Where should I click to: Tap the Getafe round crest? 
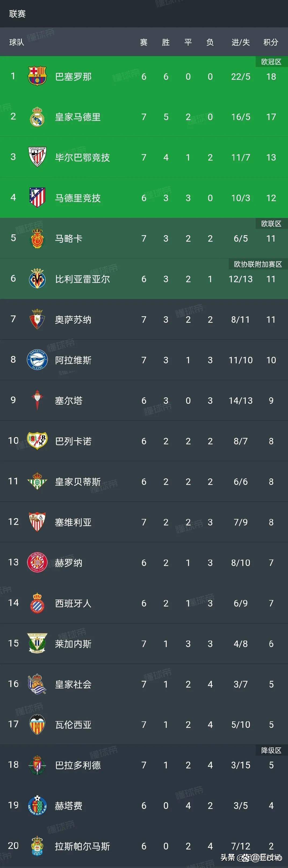(37, 805)
